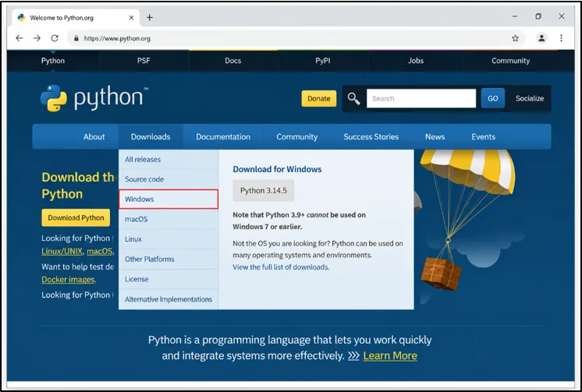582x392 pixels.
Task: Click the Python 3.14.5 download button
Action: [x=264, y=191]
